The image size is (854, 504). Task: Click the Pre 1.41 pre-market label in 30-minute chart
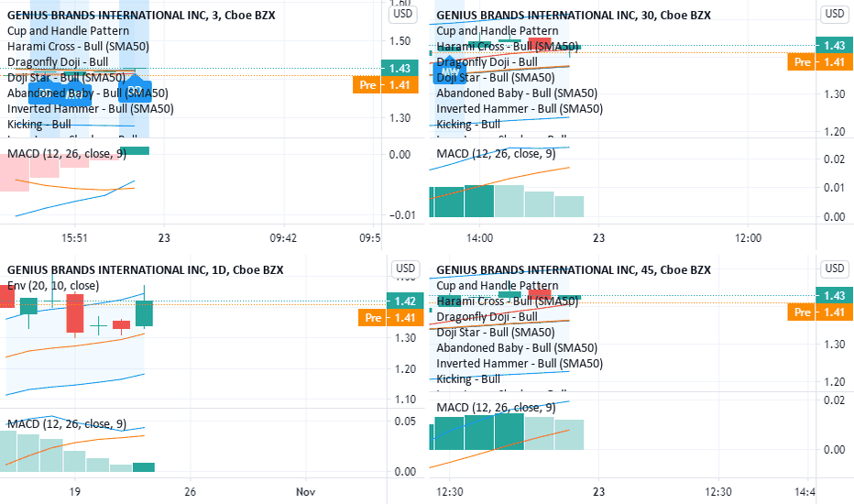tap(821, 62)
